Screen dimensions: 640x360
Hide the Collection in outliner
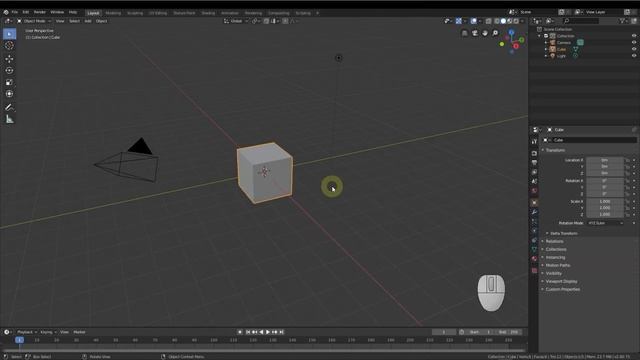click(634, 36)
